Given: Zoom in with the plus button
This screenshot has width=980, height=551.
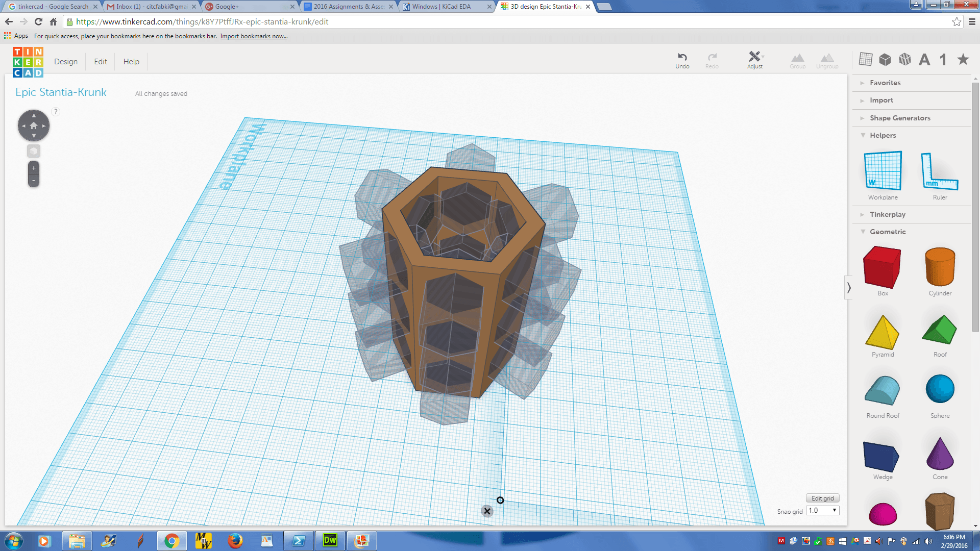Looking at the screenshot, I should point(34,168).
